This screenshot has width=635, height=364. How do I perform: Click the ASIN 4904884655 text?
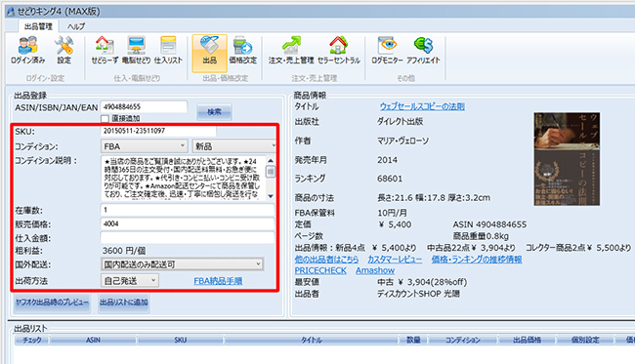click(489, 224)
